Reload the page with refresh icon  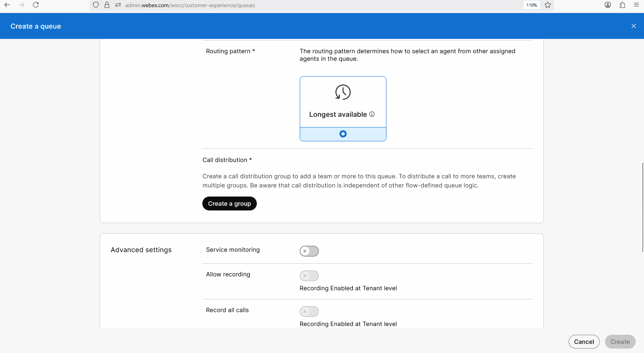coord(36,5)
